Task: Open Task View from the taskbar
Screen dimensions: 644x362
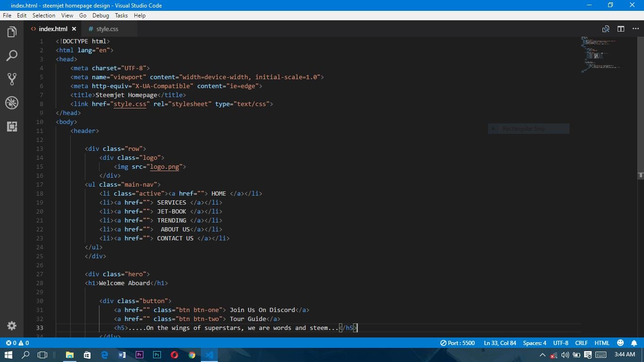Action: (42, 355)
